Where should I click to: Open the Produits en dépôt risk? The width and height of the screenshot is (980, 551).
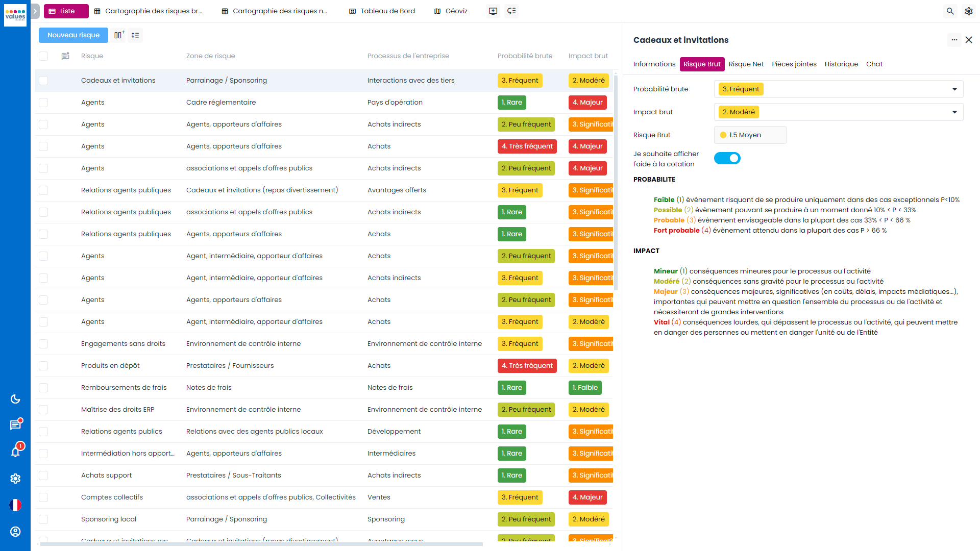pos(110,366)
